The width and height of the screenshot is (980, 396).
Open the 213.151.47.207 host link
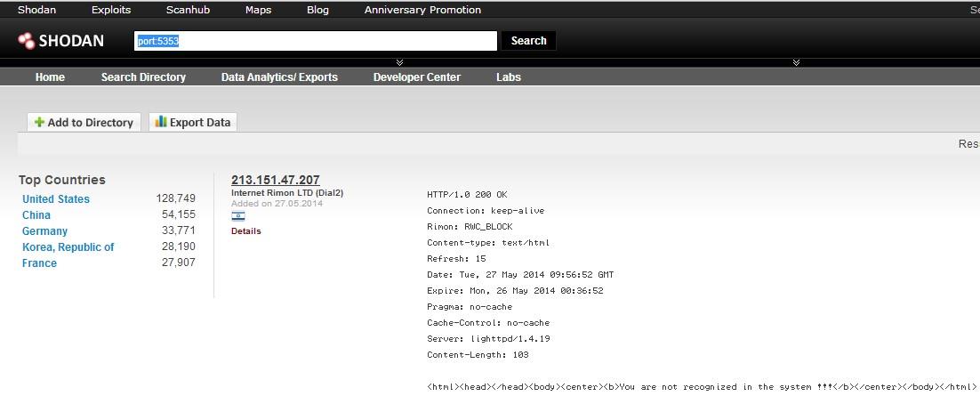coord(275,180)
